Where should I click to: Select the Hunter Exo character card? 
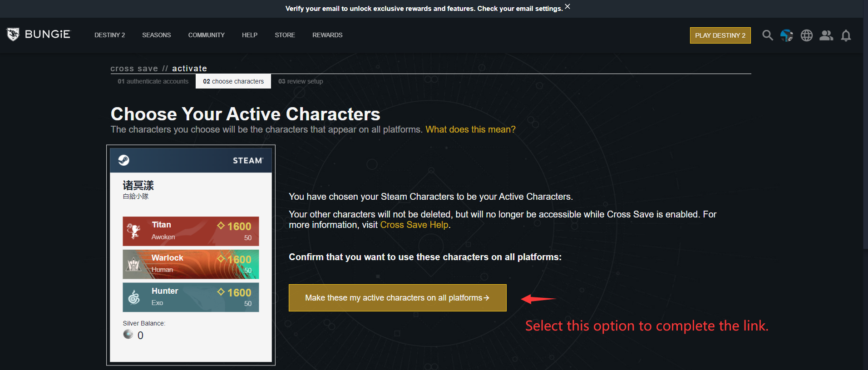coord(191,297)
